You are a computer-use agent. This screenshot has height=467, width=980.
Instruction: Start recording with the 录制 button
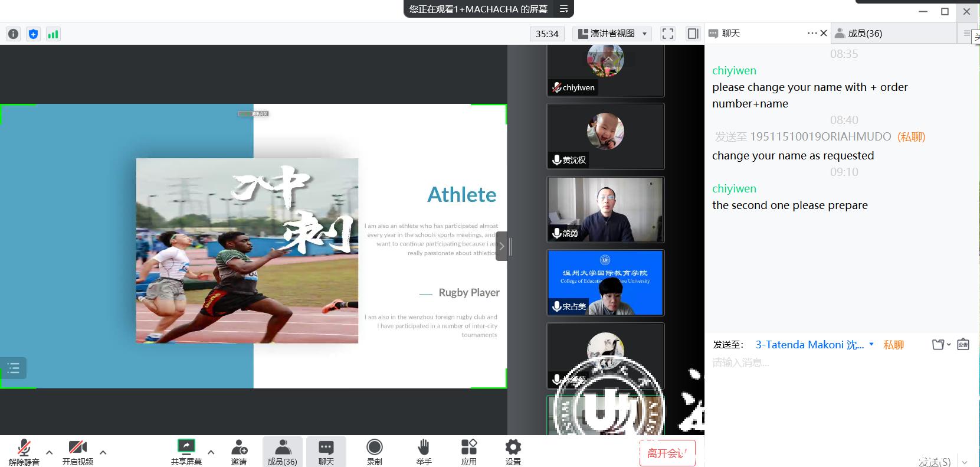coord(374,452)
